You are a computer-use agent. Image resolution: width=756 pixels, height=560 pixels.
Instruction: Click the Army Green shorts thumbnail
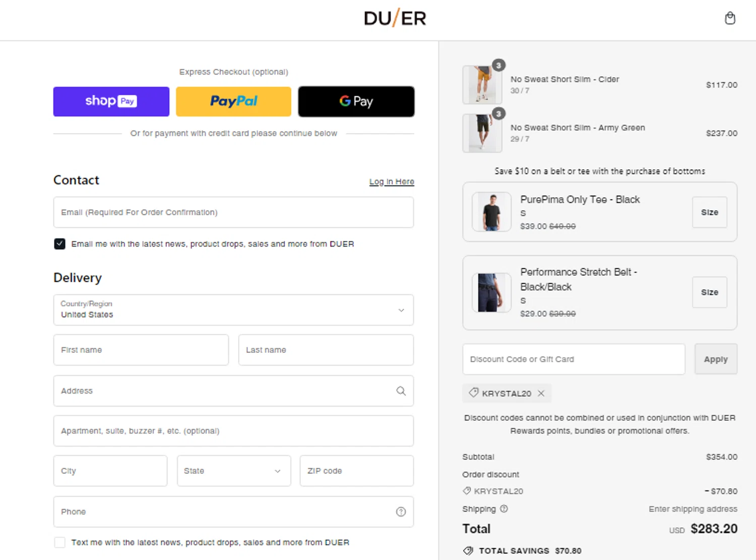[x=482, y=133]
